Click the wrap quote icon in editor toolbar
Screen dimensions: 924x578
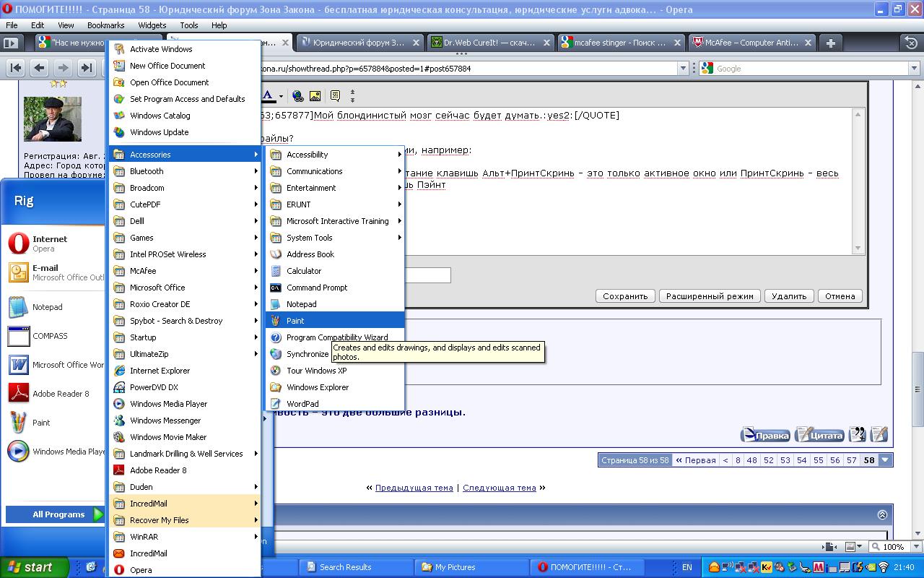pos(335,95)
